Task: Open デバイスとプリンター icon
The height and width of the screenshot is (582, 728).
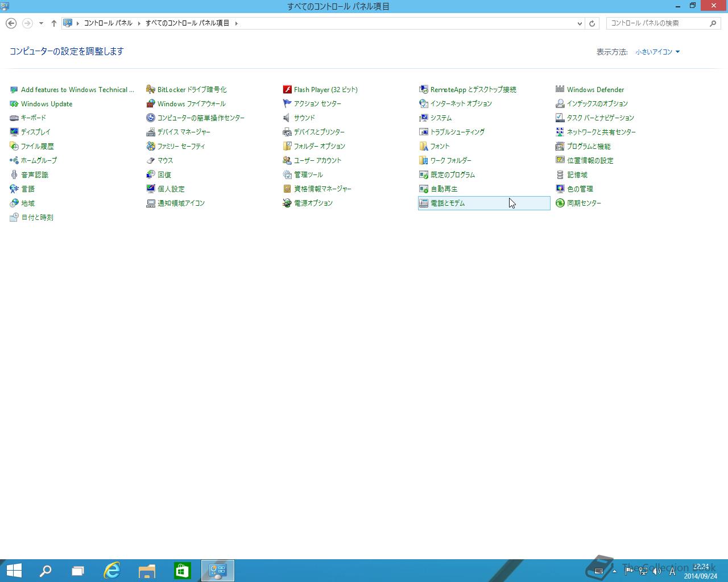Action: click(287, 132)
